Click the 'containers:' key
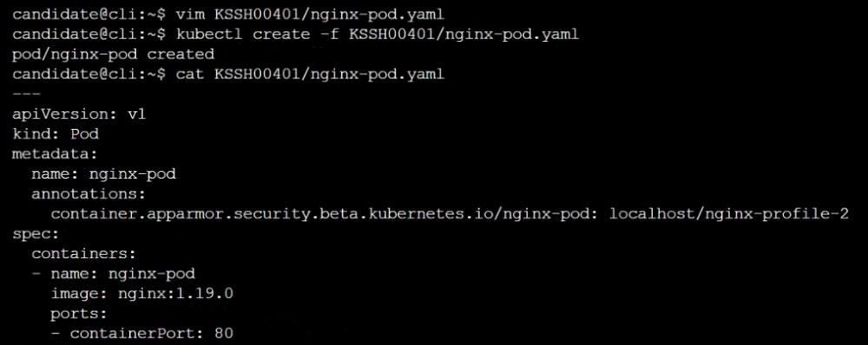The width and height of the screenshot is (868, 345). 83,254
